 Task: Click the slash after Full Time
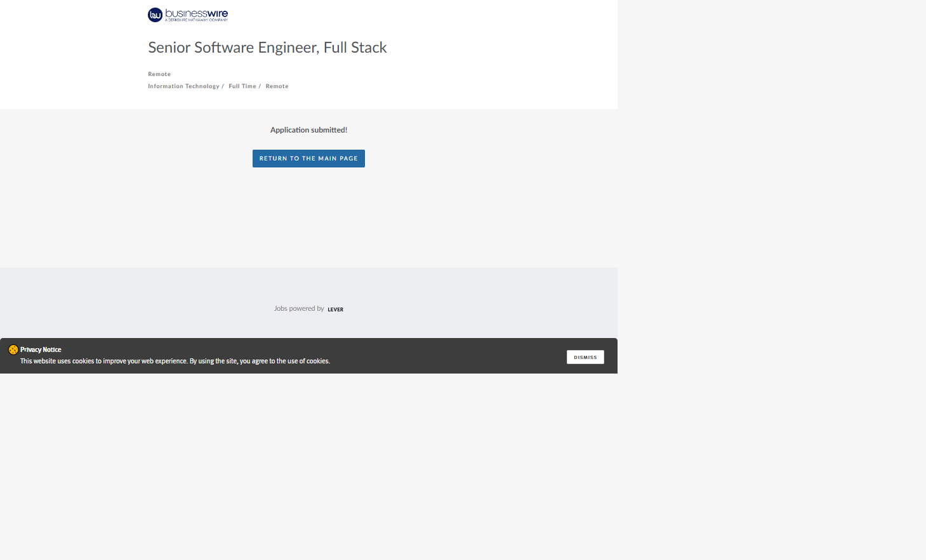pos(260,86)
